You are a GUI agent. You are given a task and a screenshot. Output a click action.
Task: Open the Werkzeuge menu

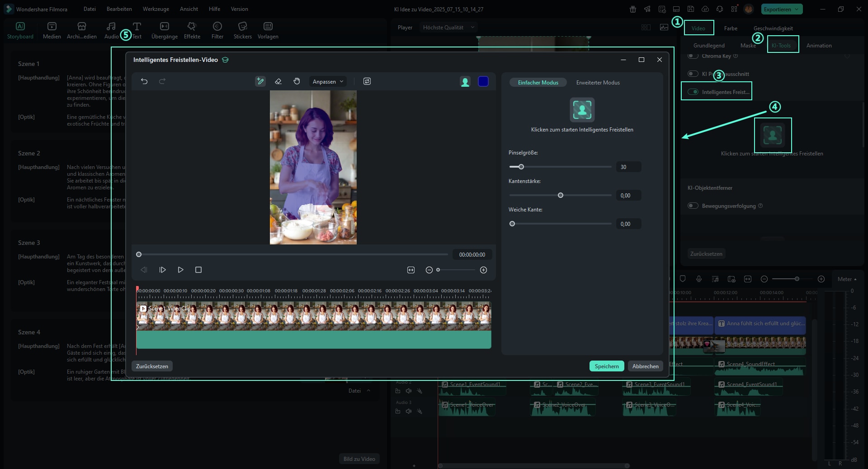156,9
